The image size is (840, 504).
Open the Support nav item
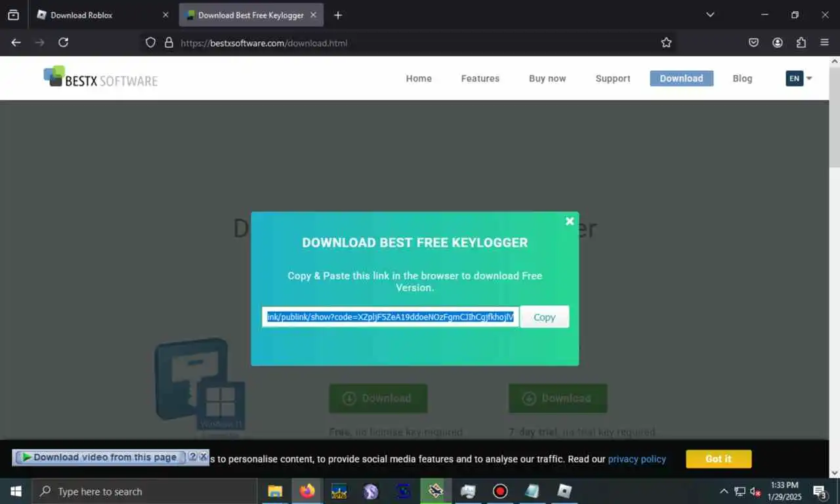point(613,78)
